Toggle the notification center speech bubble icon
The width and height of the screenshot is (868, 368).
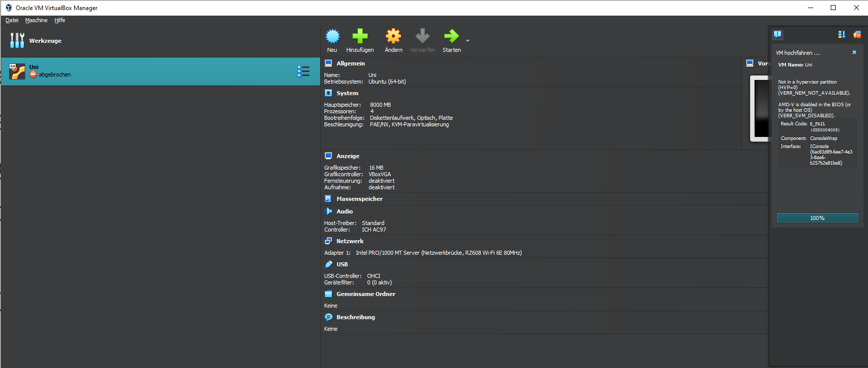tap(778, 34)
